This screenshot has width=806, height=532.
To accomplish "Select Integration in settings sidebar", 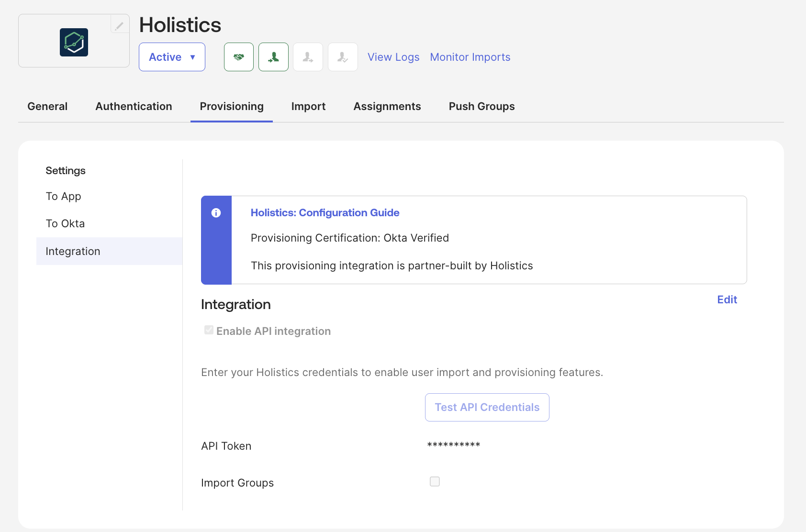I will tap(109, 251).
